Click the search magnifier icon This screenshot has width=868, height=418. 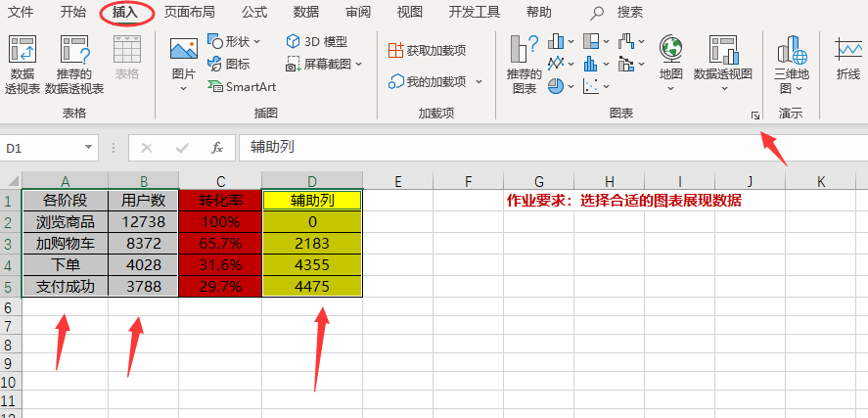coord(597,13)
